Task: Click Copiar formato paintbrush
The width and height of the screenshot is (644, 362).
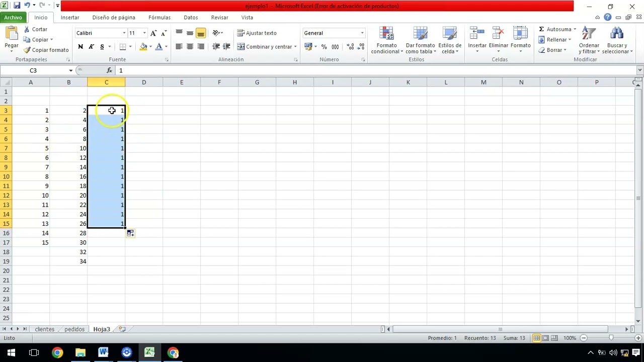Action: pyautogui.click(x=46, y=50)
